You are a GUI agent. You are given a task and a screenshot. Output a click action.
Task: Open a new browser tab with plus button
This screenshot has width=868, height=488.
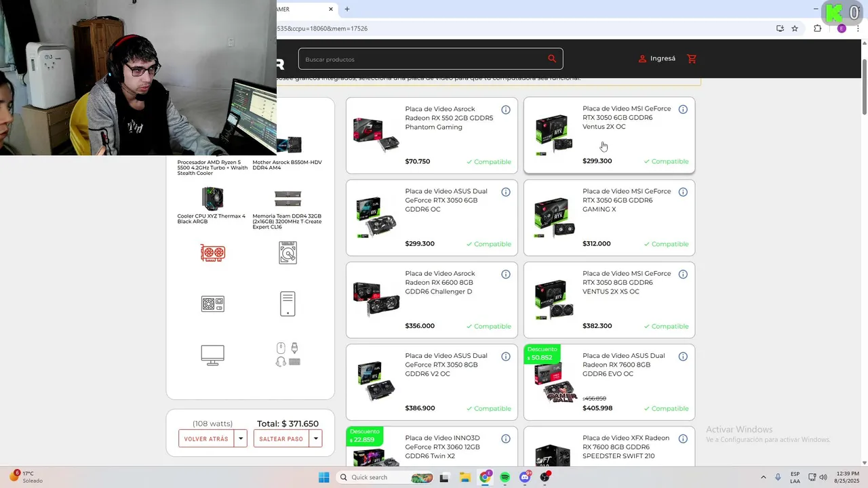pyautogui.click(x=347, y=9)
